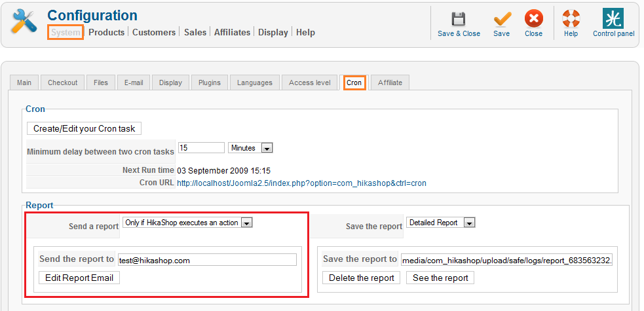Click the Save & Close floppy icon
This screenshot has width=644, height=311.
click(459, 19)
